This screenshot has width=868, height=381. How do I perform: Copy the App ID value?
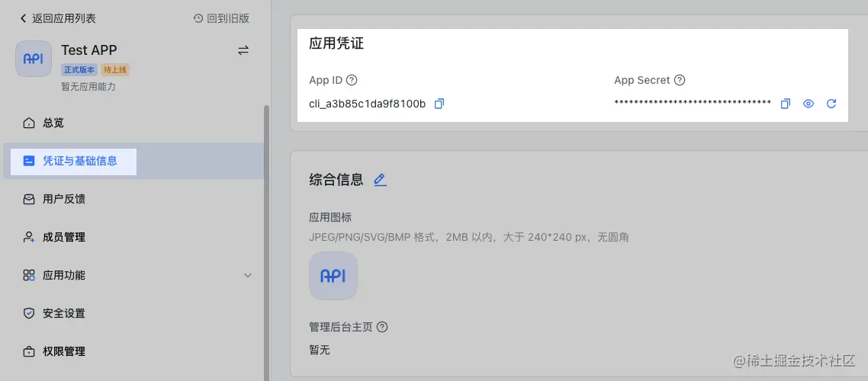tap(439, 104)
